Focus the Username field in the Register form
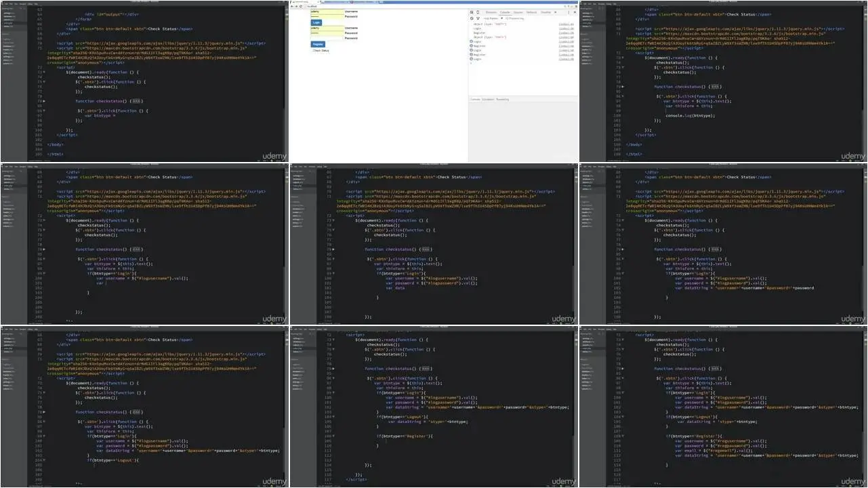 pos(327,28)
